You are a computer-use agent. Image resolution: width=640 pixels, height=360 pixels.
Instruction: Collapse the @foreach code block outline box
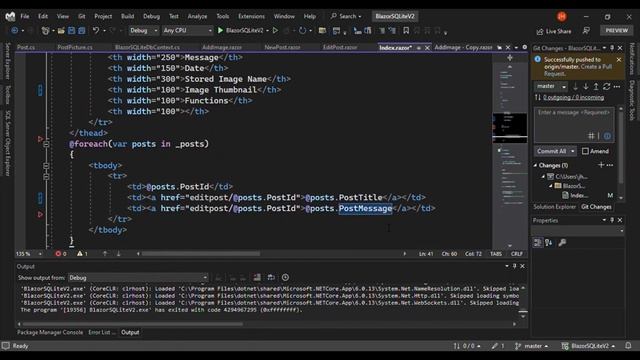point(46,144)
